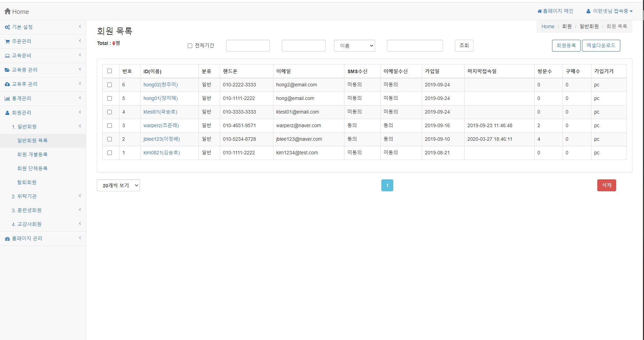The image size is (644, 340).
Task: Expand the 3. 훈련생회원 submenu chevron
Action: [x=80, y=210]
